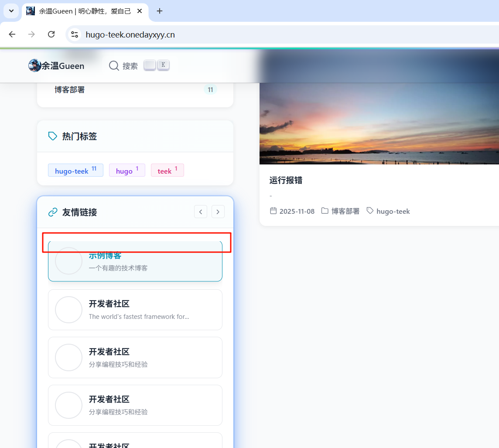Open the 搜索 search box

click(130, 66)
